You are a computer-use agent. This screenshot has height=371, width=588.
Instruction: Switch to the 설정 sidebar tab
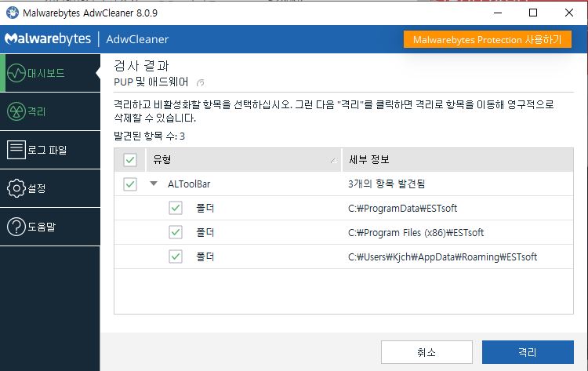tap(50, 188)
